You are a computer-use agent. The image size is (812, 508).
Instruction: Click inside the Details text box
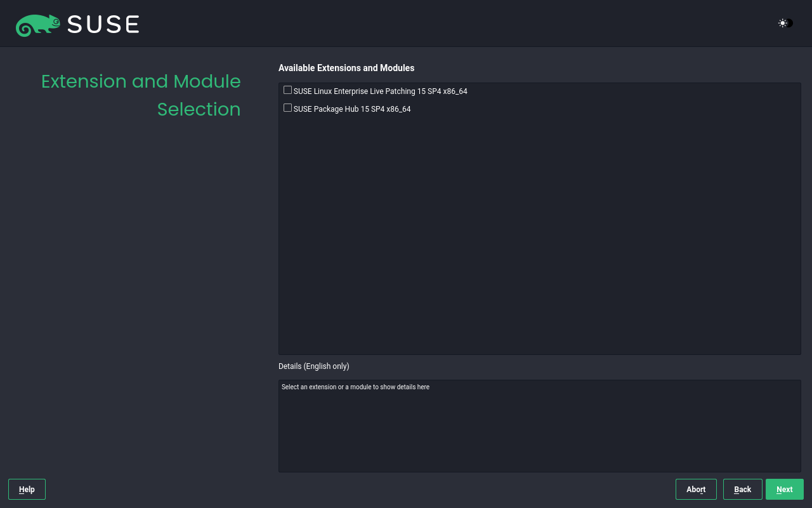[x=539, y=432]
